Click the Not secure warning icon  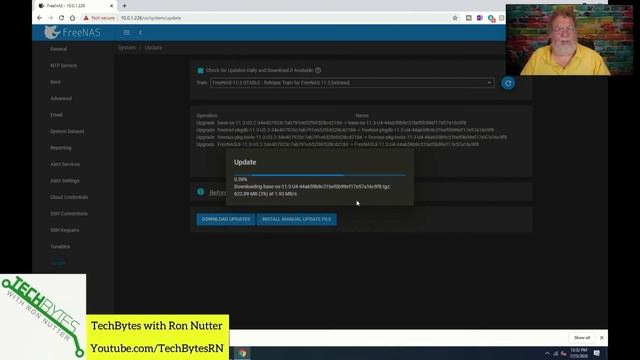click(86, 18)
